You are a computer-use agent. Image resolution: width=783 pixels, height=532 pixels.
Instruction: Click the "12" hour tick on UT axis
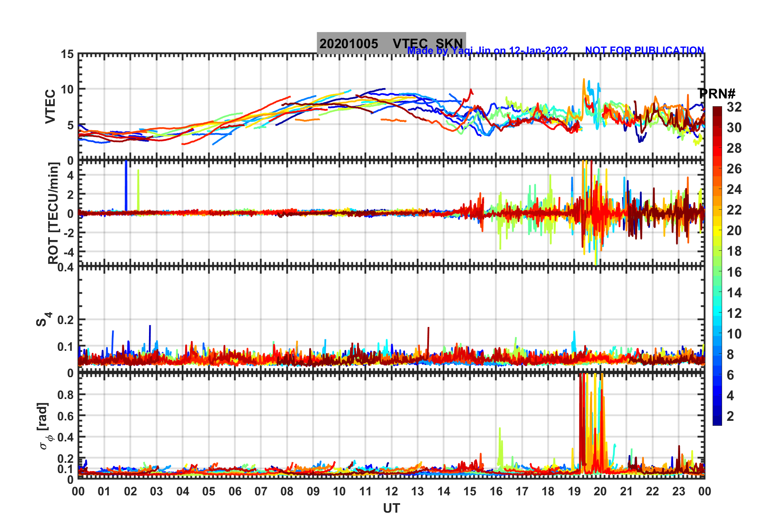[x=391, y=491]
